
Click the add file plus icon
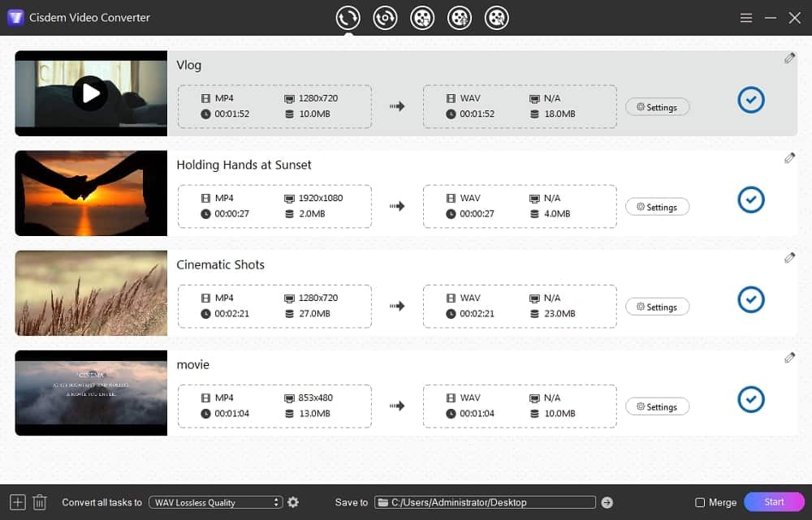tap(18, 502)
